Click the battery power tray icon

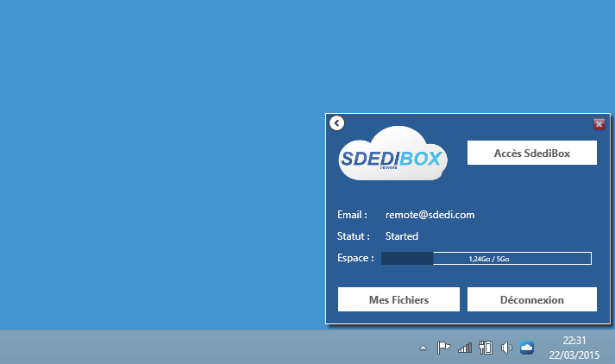tap(486, 348)
